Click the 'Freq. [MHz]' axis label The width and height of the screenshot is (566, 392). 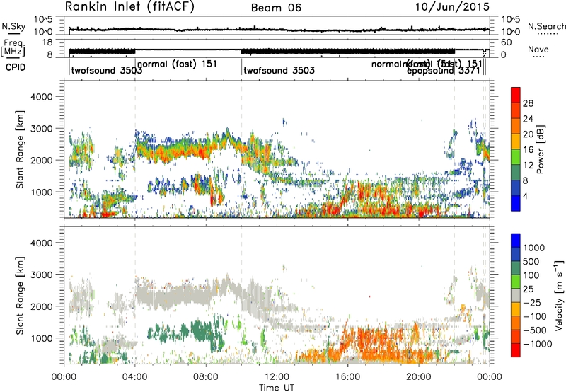pyautogui.click(x=13, y=47)
